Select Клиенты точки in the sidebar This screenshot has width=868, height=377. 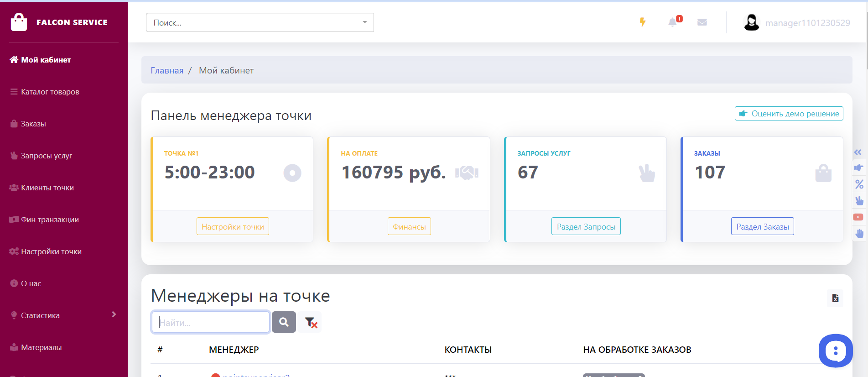point(47,188)
